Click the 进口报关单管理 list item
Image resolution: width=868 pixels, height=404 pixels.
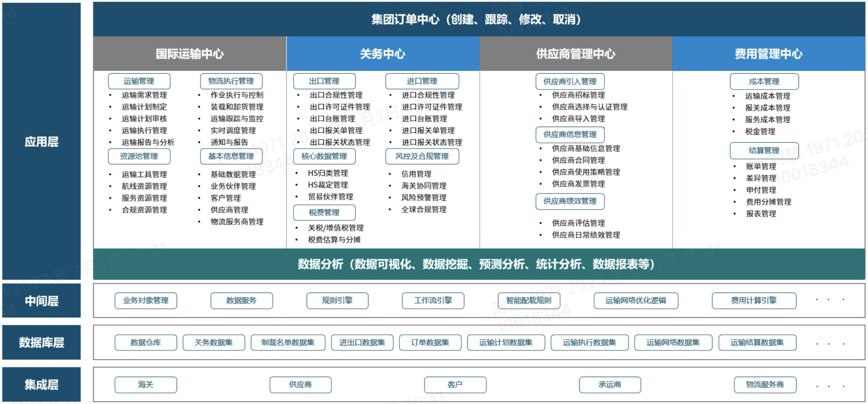coord(428,130)
